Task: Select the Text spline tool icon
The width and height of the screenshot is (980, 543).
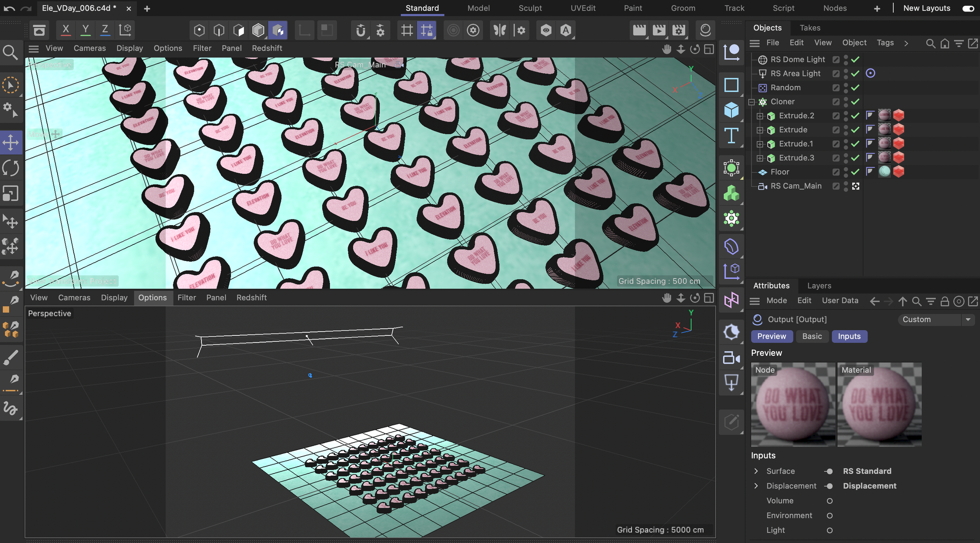Action: pyautogui.click(x=731, y=136)
